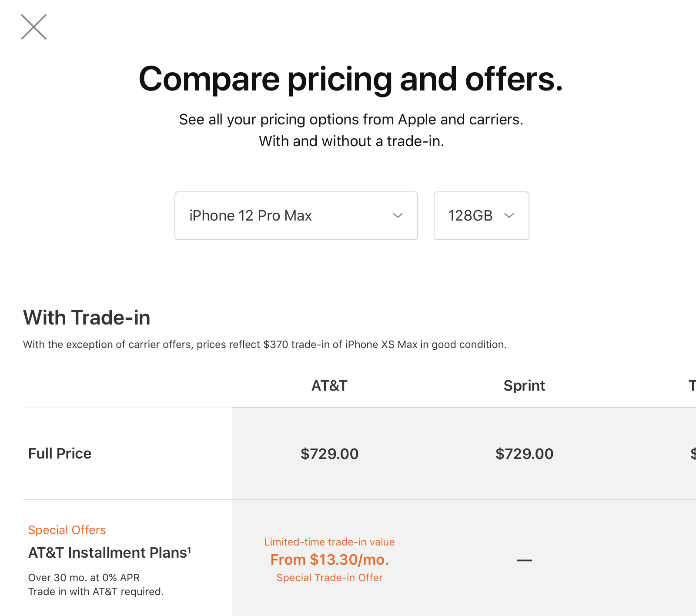
Task: Click the AT&T full price of $729.00
Action: pyautogui.click(x=329, y=454)
